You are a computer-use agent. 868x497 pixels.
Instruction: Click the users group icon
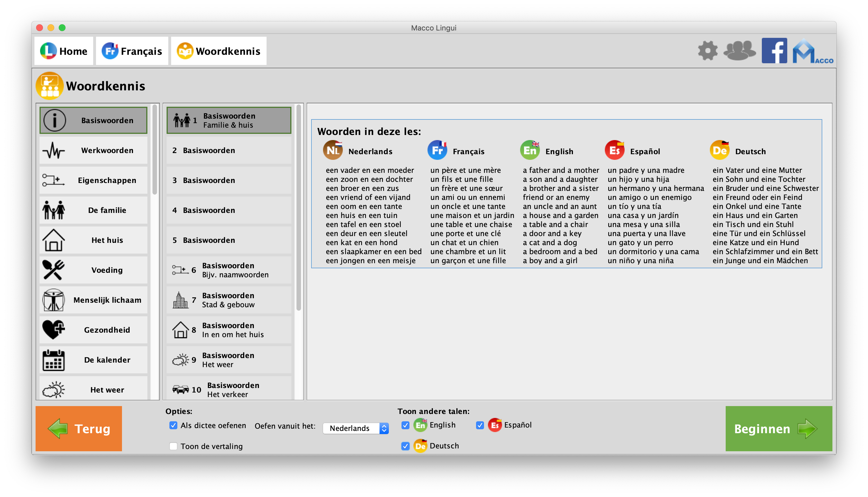(x=739, y=51)
